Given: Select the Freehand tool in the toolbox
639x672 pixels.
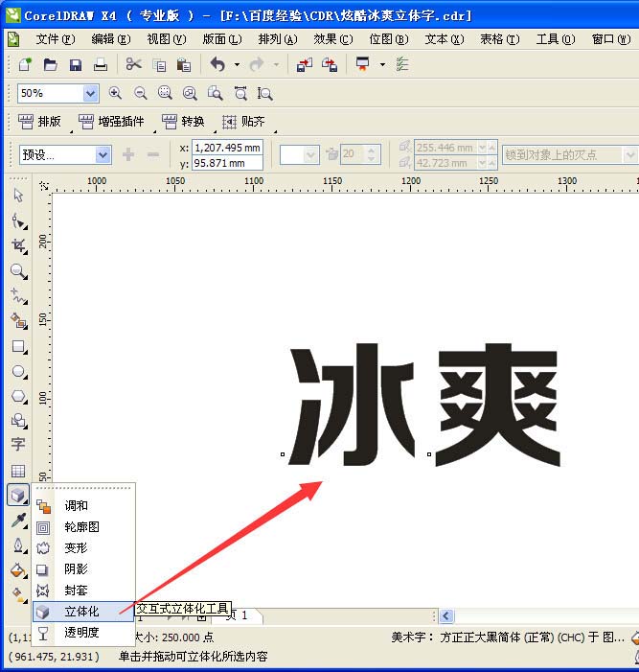Looking at the screenshot, I should coord(19,296).
